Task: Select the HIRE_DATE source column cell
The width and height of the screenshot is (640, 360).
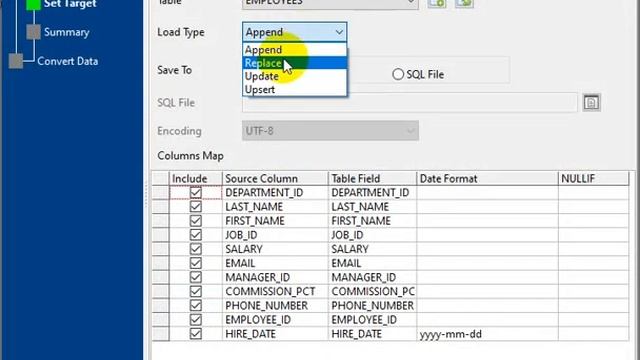Action: click(275, 334)
